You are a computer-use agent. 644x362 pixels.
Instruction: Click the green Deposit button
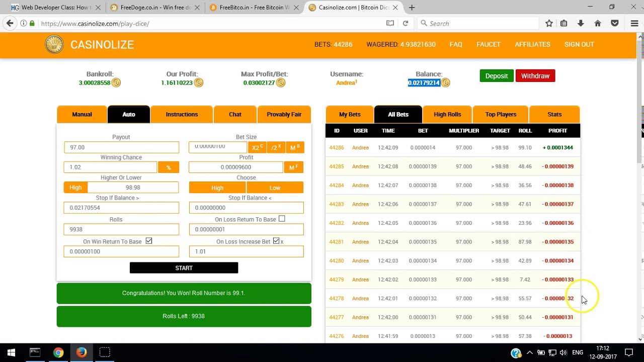(x=497, y=76)
